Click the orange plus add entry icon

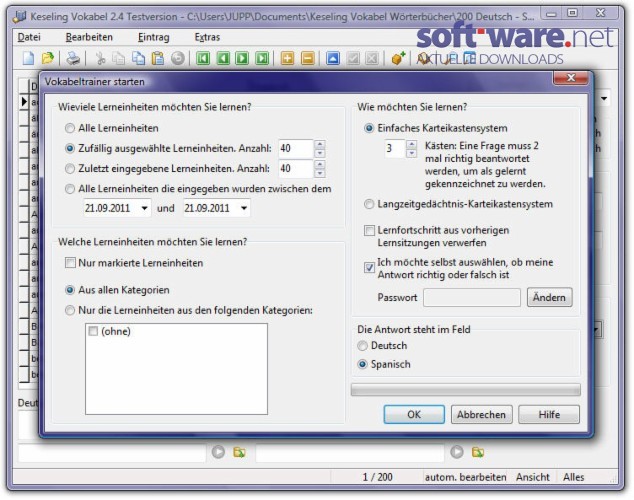point(287,59)
